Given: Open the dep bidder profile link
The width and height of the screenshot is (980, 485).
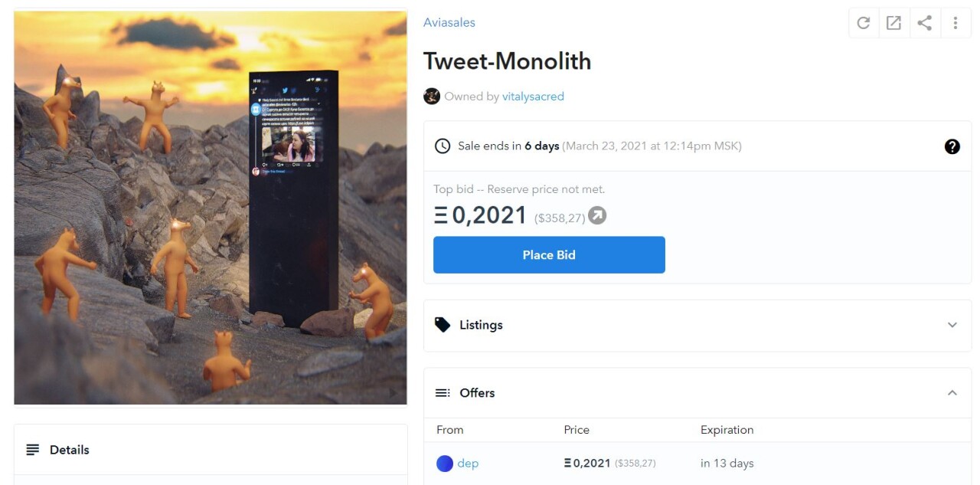Looking at the screenshot, I should tap(468, 464).
